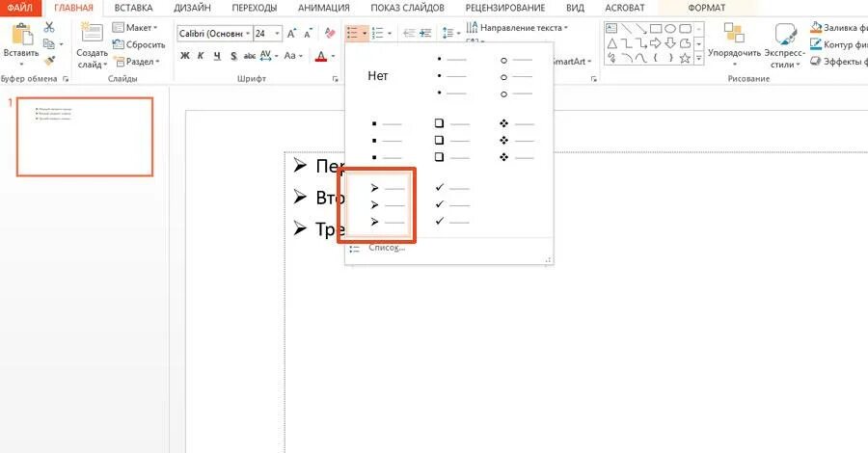Select the triangle shape in shapes gallery
The width and height of the screenshot is (868, 453).
point(611,43)
